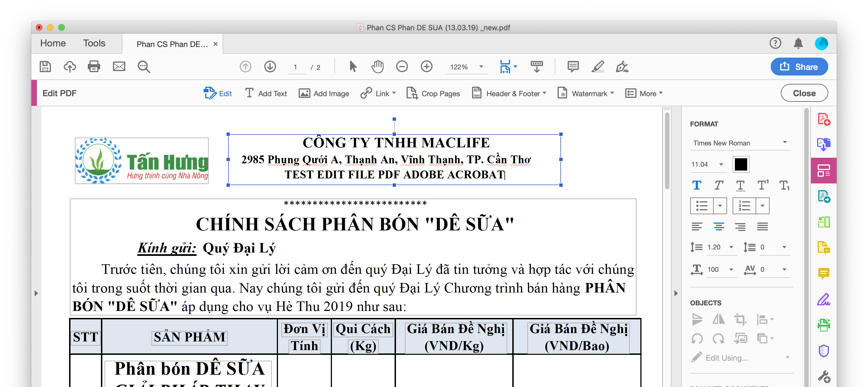Flip the selected object horizontally
The image size is (868, 387).
(x=718, y=319)
